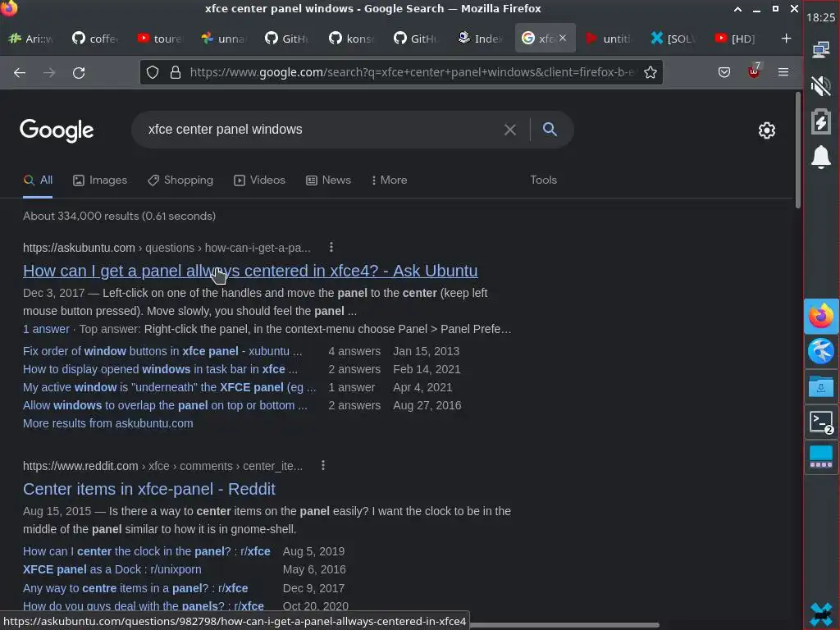Roll up window with title bar arrow
840x630 pixels.
(737, 9)
